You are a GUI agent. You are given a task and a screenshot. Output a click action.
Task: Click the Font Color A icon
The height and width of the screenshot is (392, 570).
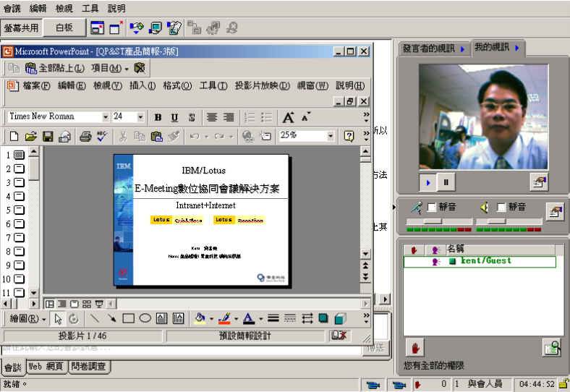click(x=249, y=318)
